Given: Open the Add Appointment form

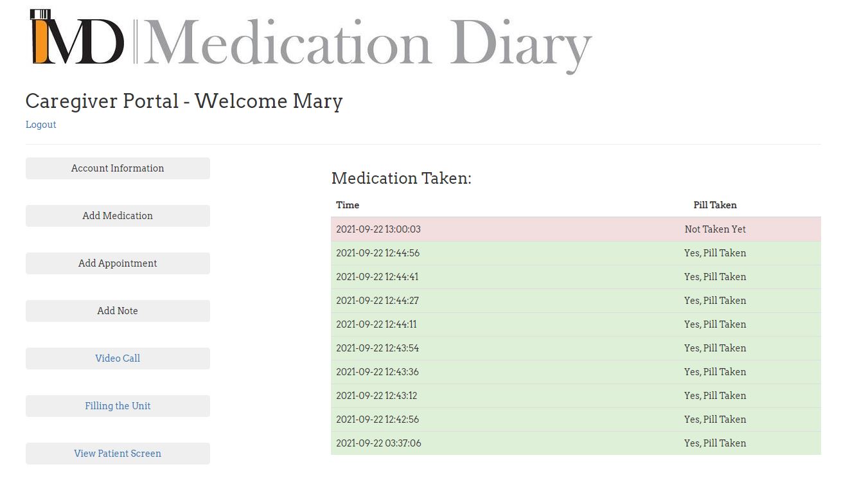Looking at the screenshot, I should pos(118,263).
